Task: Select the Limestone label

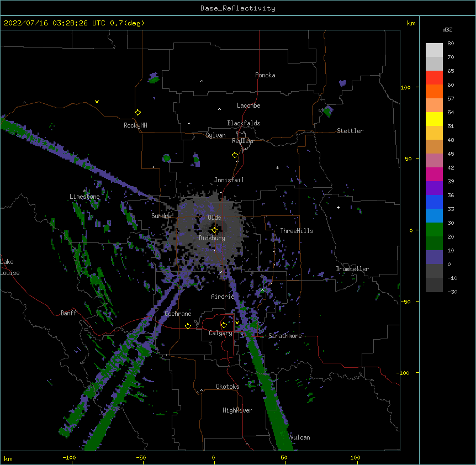Action: pos(84,197)
